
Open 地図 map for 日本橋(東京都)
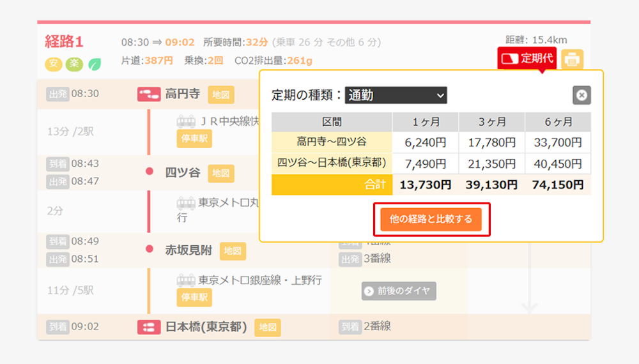(268, 328)
